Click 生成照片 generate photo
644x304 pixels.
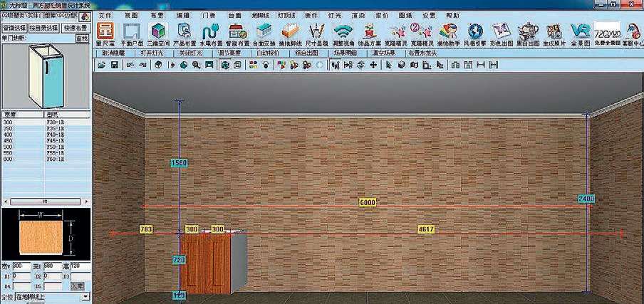tap(554, 34)
